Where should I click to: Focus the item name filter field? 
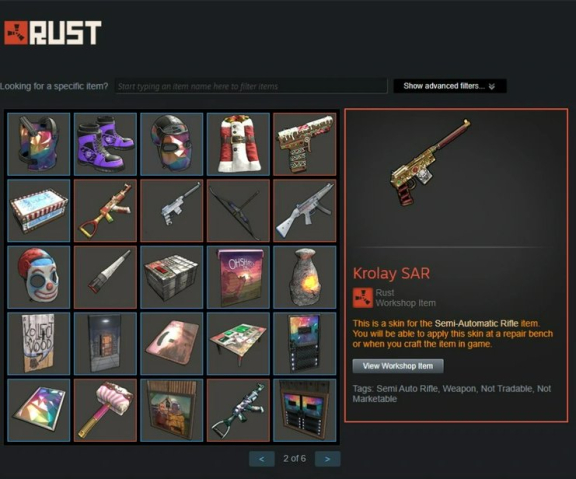251,86
